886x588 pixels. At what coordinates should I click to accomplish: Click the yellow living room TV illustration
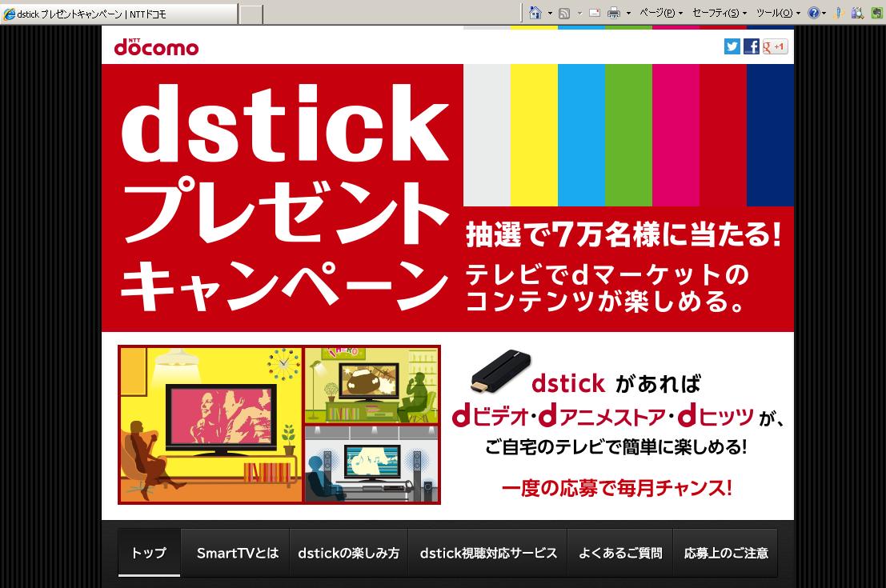point(211,425)
